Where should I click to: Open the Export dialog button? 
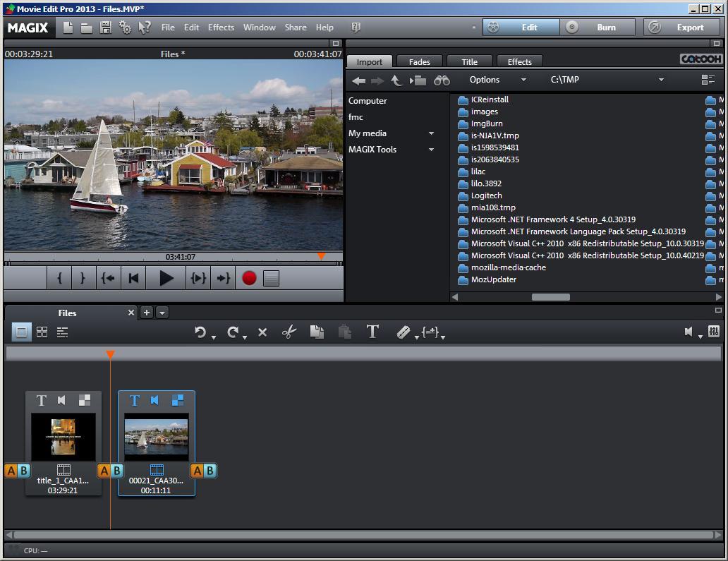point(681,28)
